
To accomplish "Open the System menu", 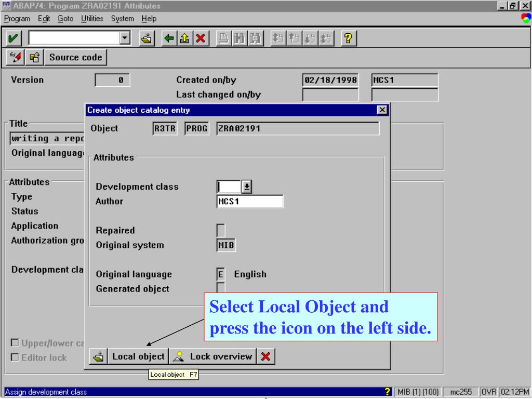I will coord(123,19).
